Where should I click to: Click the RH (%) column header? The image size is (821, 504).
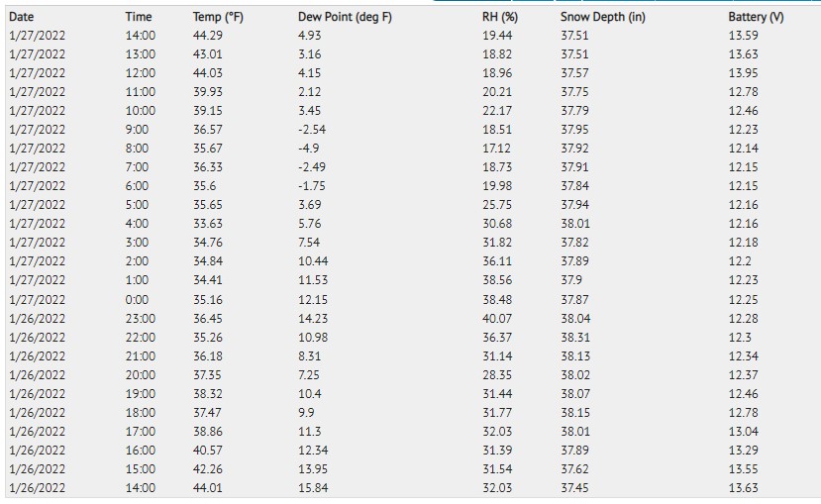pos(499,17)
